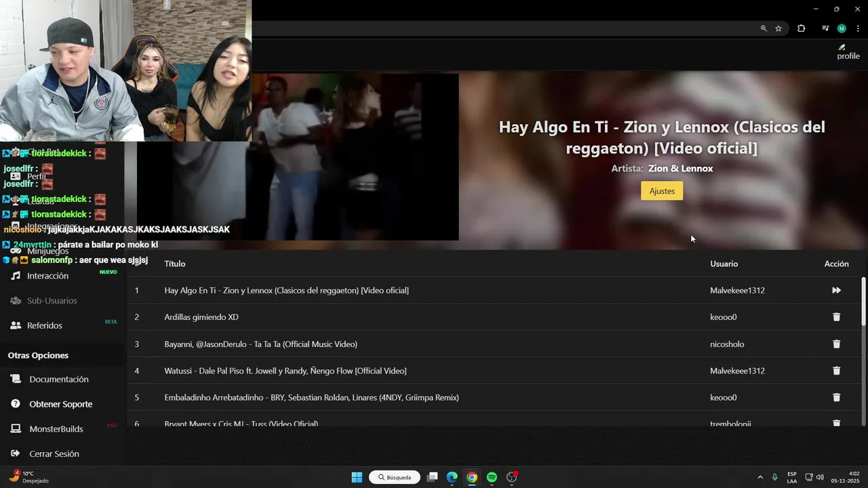Open the profile image link
The width and height of the screenshot is (868, 488).
pos(848,52)
